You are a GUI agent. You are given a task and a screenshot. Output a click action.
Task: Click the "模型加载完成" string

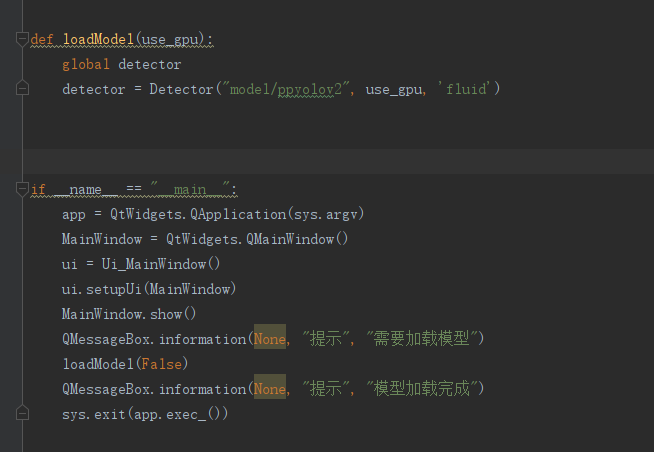[x=421, y=389]
